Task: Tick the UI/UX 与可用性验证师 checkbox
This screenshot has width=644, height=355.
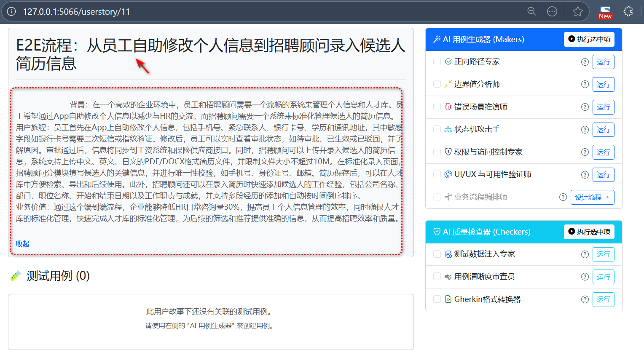Action: pos(437,174)
